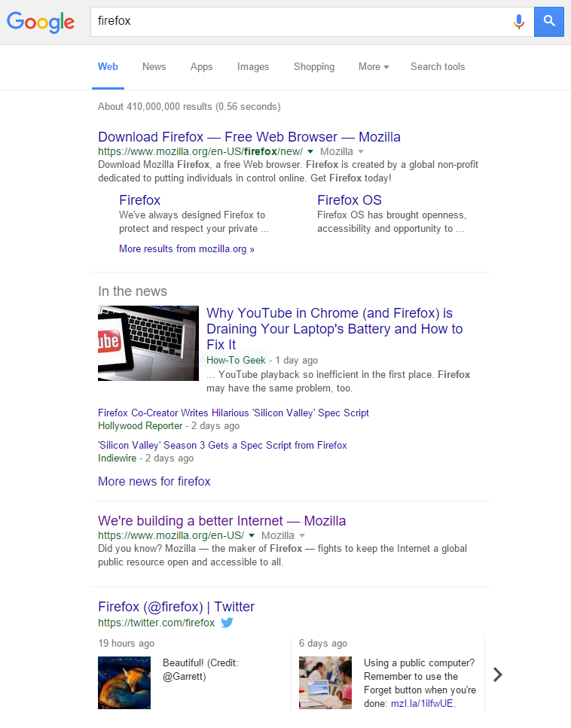571x728 pixels.
Task: Open the YouTube laptop news thumbnail
Action: tap(148, 343)
